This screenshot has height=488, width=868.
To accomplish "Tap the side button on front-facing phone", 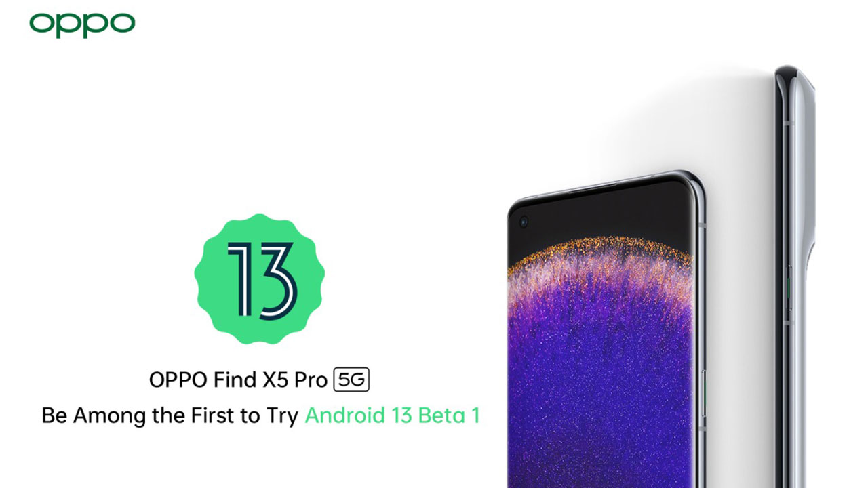I will tap(703, 393).
